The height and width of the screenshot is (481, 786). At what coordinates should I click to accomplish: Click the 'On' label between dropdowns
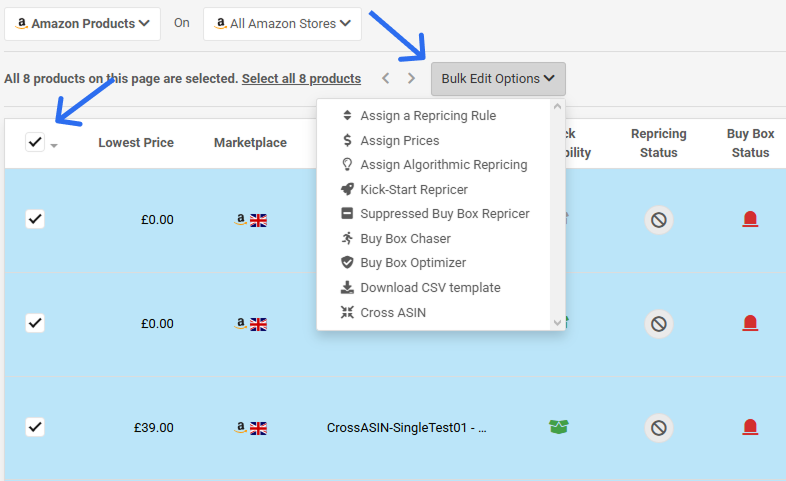point(181,23)
